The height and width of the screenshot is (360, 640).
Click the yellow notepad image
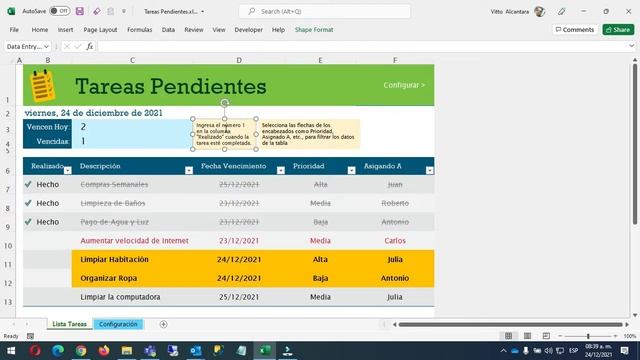[43, 86]
